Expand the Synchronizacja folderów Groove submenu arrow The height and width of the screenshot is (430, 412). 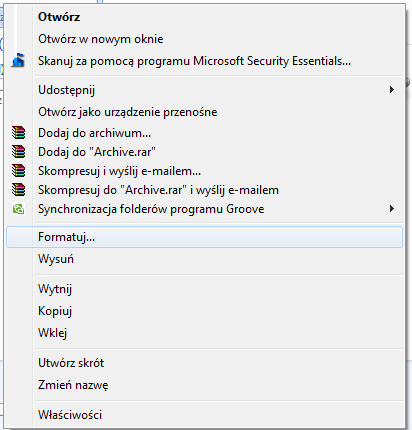click(x=392, y=209)
